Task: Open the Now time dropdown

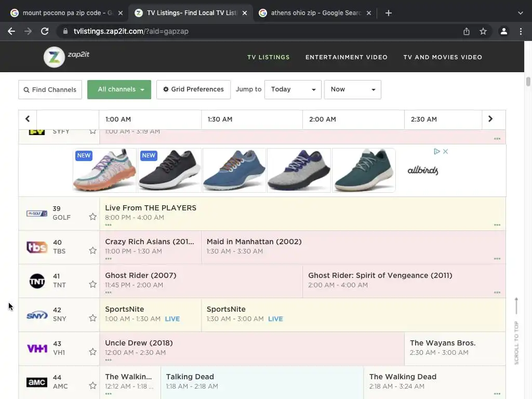Action: (352, 89)
